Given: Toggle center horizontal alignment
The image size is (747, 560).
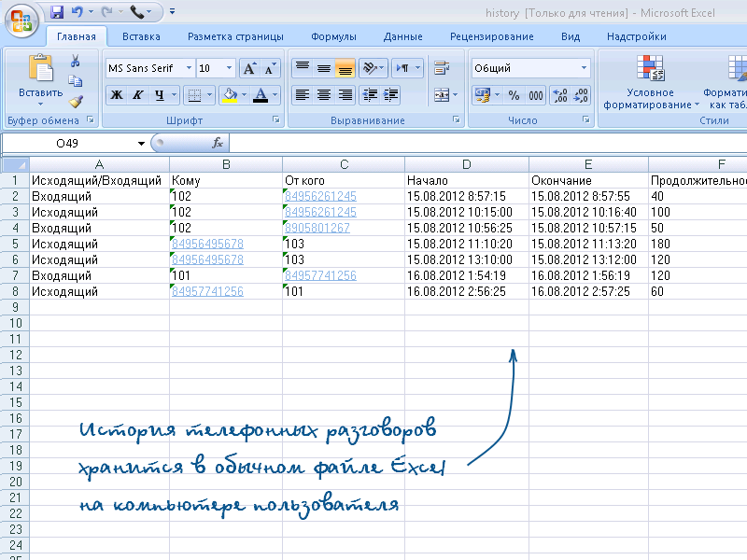Looking at the screenshot, I should pos(324,95).
